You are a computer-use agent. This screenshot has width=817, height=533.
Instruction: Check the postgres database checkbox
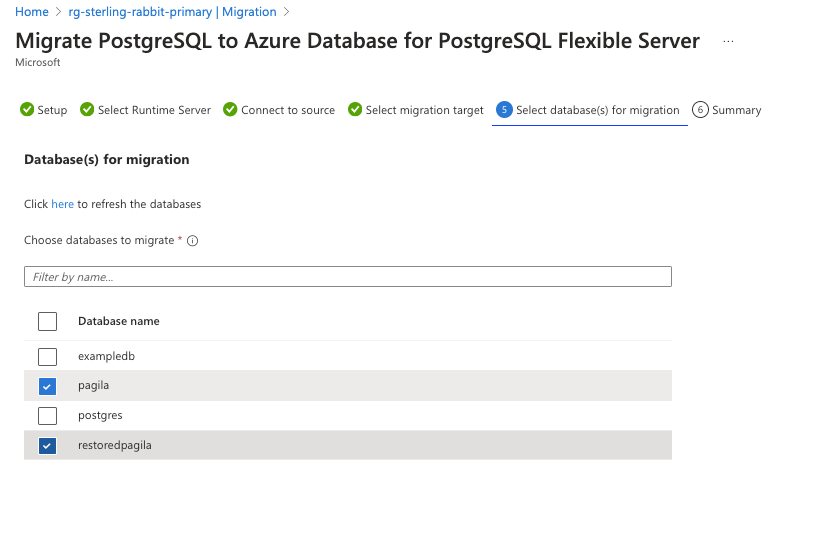point(47,415)
